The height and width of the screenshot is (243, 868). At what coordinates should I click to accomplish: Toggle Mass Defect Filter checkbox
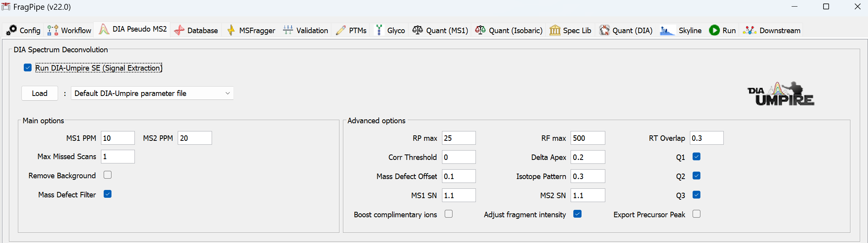[x=108, y=194]
